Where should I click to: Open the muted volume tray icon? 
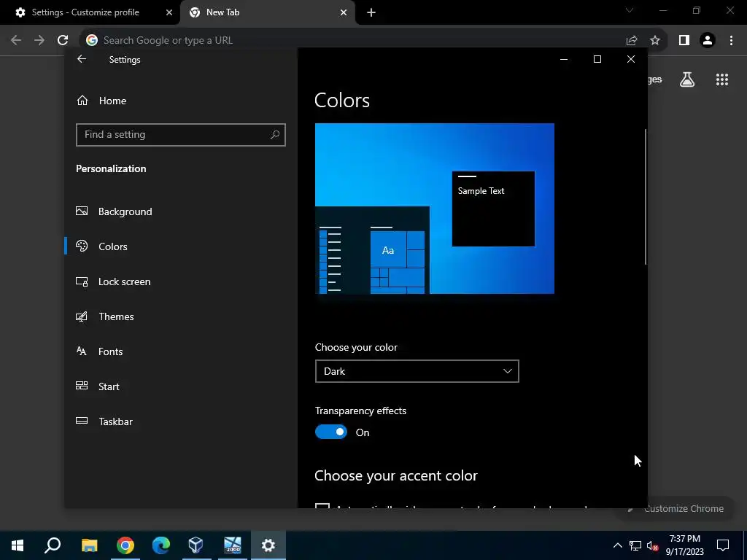[x=653, y=545]
